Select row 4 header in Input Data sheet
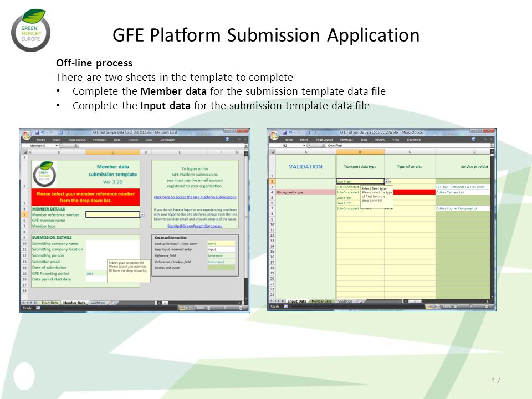 point(272,192)
